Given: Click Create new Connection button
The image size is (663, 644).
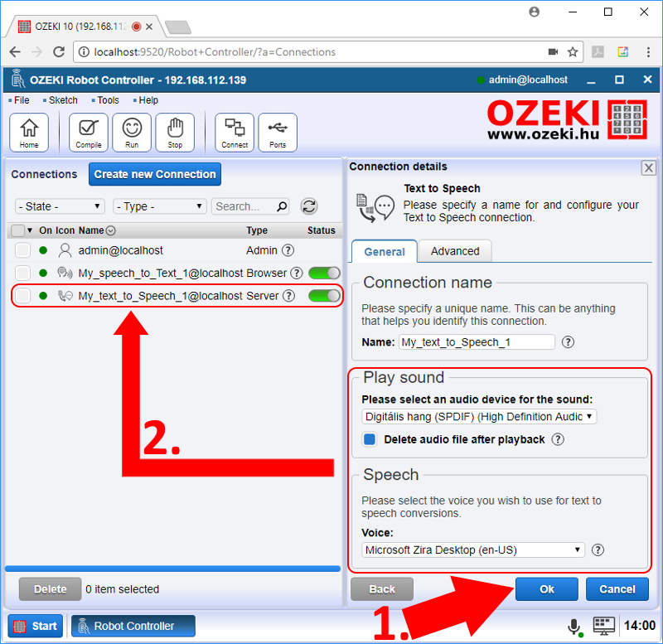Looking at the screenshot, I should pos(155,174).
